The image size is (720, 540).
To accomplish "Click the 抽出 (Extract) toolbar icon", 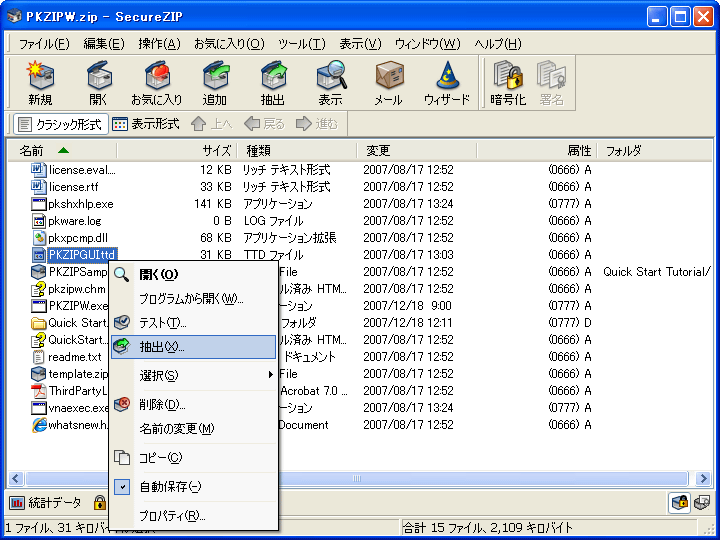I will [x=273, y=75].
